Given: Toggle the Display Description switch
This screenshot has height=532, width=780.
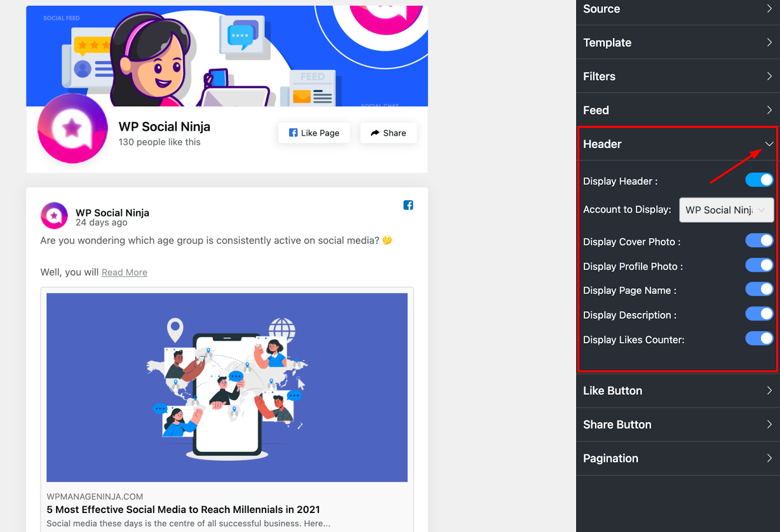Looking at the screenshot, I should pyautogui.click(x=759, y=314).
